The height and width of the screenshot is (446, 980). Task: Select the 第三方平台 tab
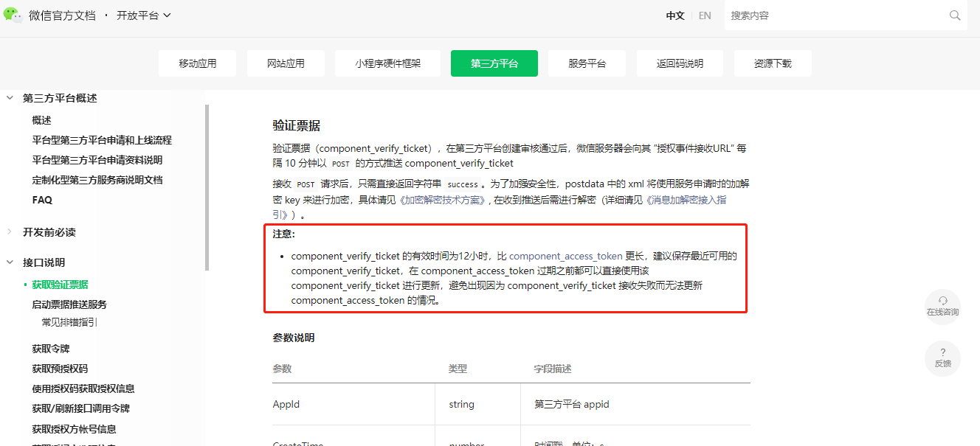point(494,63)
